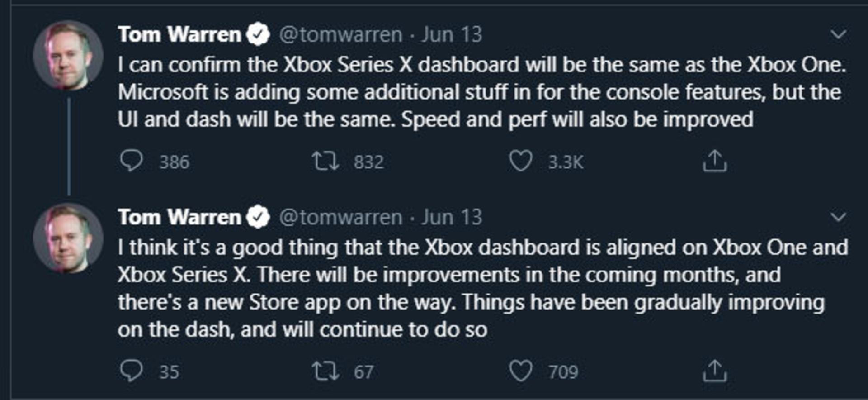
Task: Open the second tweet's more options chevron
Action: click(838, 217)
